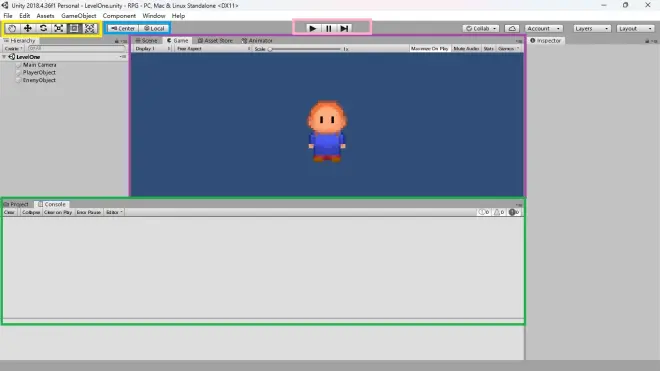Click the player character in Game view
The image size is (660, 371).
click(327, 131)
